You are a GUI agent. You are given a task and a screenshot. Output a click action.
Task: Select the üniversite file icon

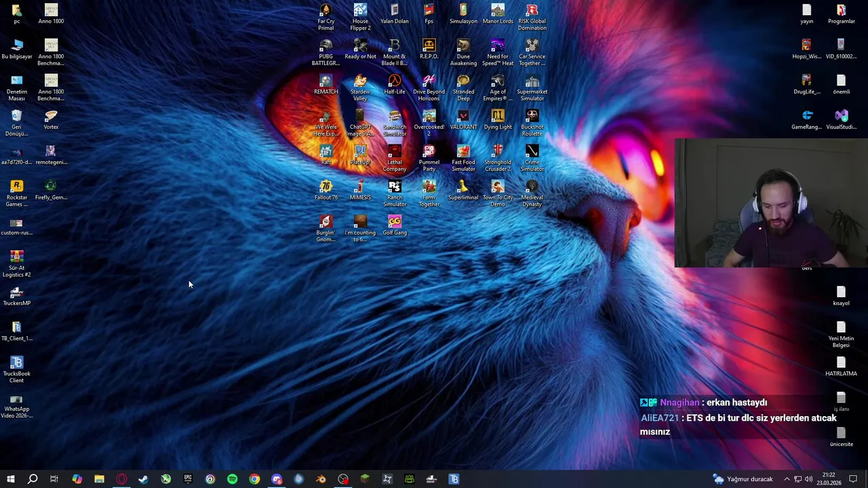[842, 436]
